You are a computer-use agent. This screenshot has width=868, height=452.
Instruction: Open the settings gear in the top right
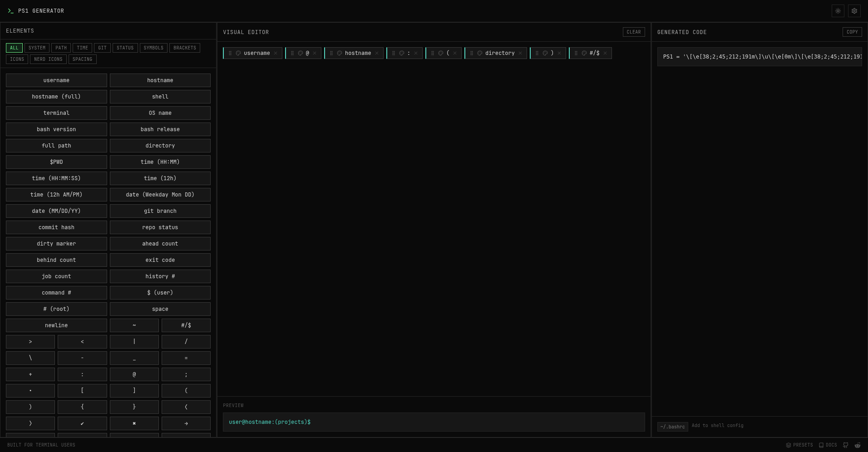click(854, 11)
